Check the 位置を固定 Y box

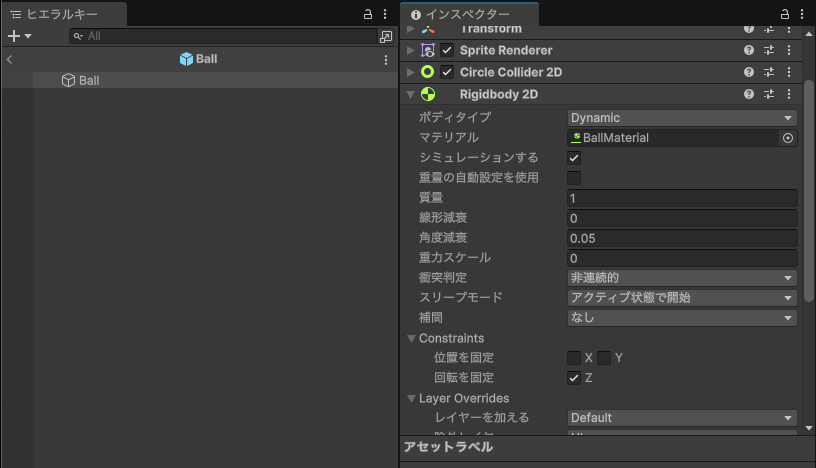[604, 358]
